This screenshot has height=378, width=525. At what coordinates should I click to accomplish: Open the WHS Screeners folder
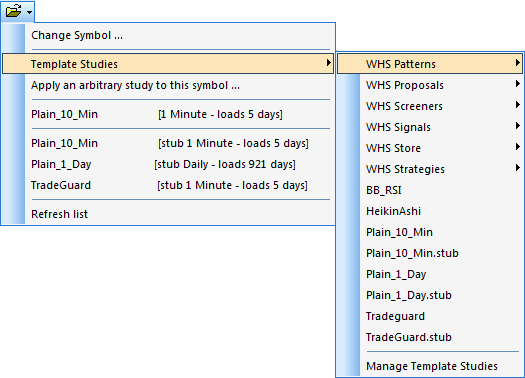tap(430, 106)
